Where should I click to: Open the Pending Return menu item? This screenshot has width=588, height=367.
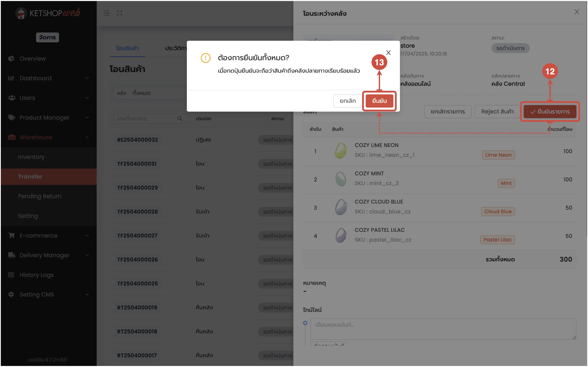pos(39,196)
